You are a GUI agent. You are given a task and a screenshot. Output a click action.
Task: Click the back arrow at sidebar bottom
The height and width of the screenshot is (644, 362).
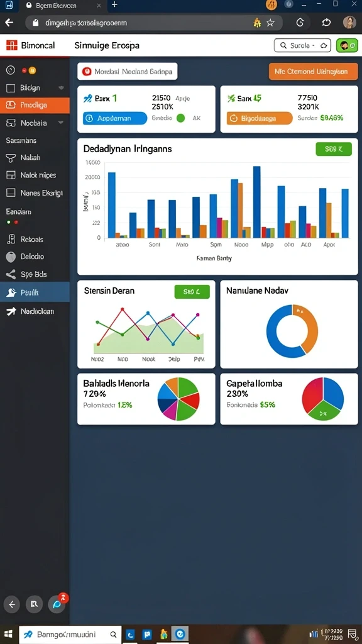[x=12, y=604]
